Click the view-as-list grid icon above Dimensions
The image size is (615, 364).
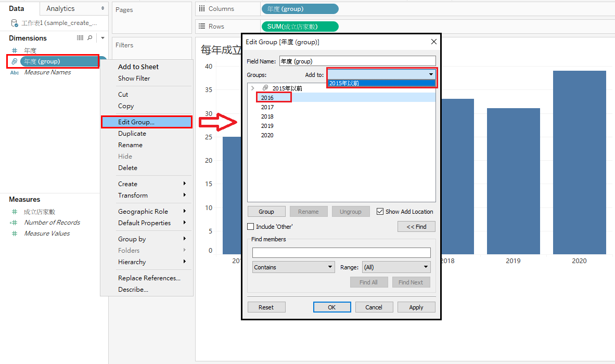pos(81,37)
